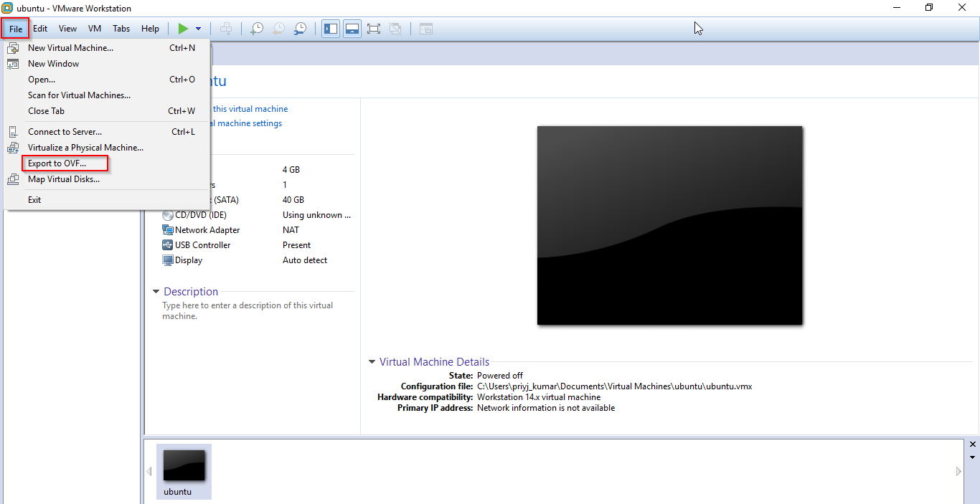Open the VM menu
The height and width of the screenshot is (504, 980).
95,29
